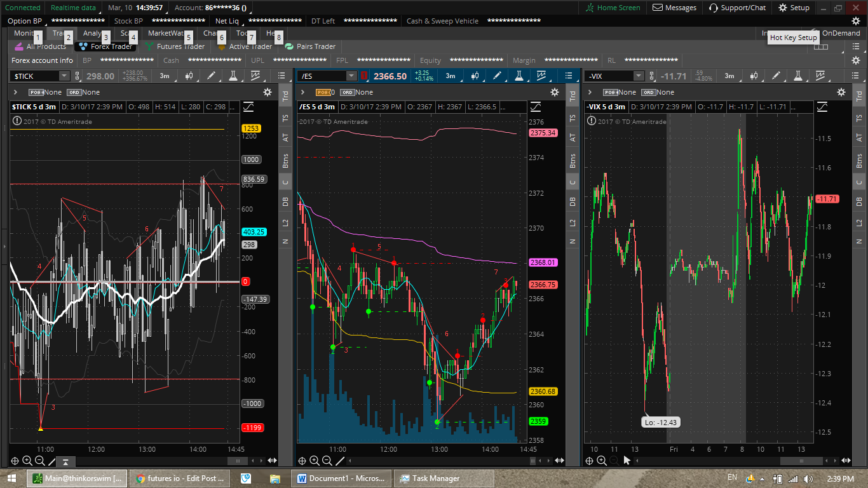Toggle the L2 panel on /ES chart
Image resolution: width=868 pixels, height=488 pixels.
point(573,222)
